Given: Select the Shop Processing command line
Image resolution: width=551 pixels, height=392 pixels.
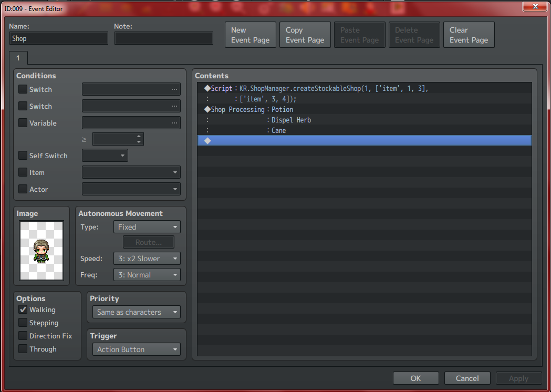Looking at the screenshot, I should pyautogui.click(x=364, y=109).
